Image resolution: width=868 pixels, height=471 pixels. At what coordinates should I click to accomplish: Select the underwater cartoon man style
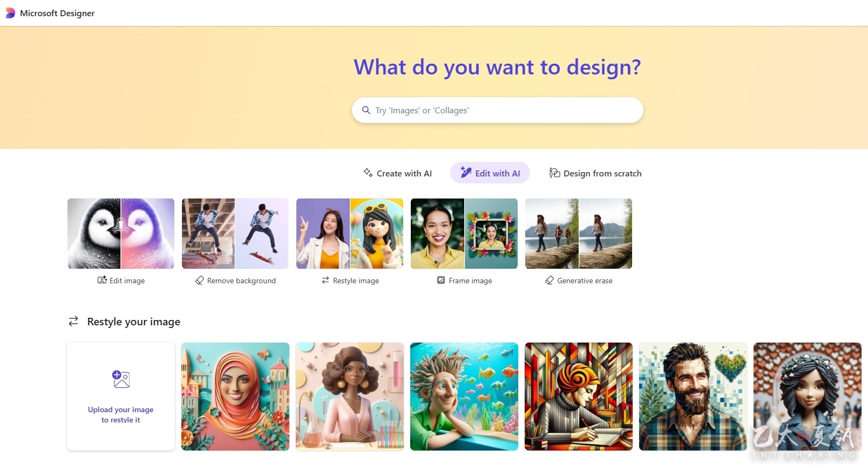[x=464, y=397]
